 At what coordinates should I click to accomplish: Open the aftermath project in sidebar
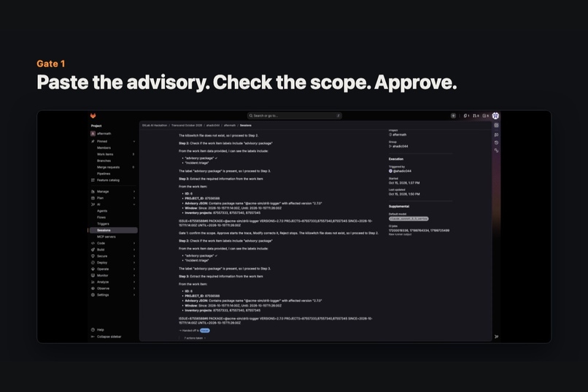(113, 134)
